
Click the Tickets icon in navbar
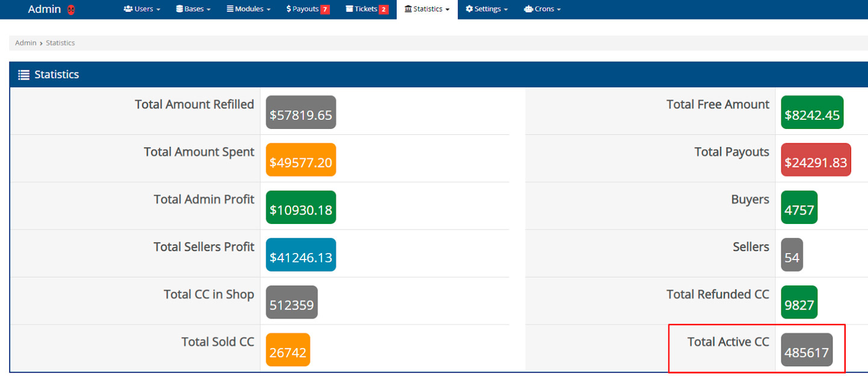349,9
